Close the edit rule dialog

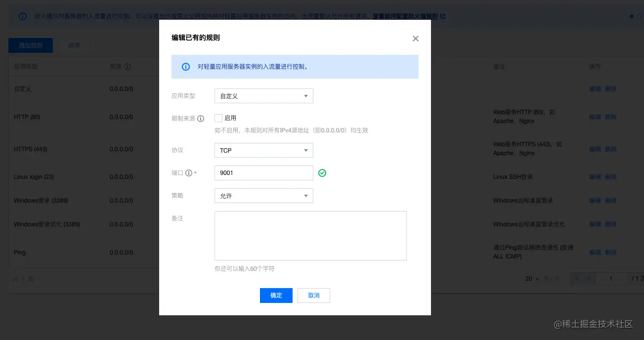415,39
